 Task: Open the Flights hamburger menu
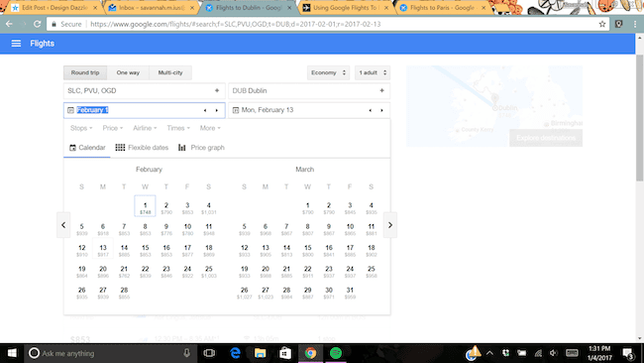coord(16,44)
